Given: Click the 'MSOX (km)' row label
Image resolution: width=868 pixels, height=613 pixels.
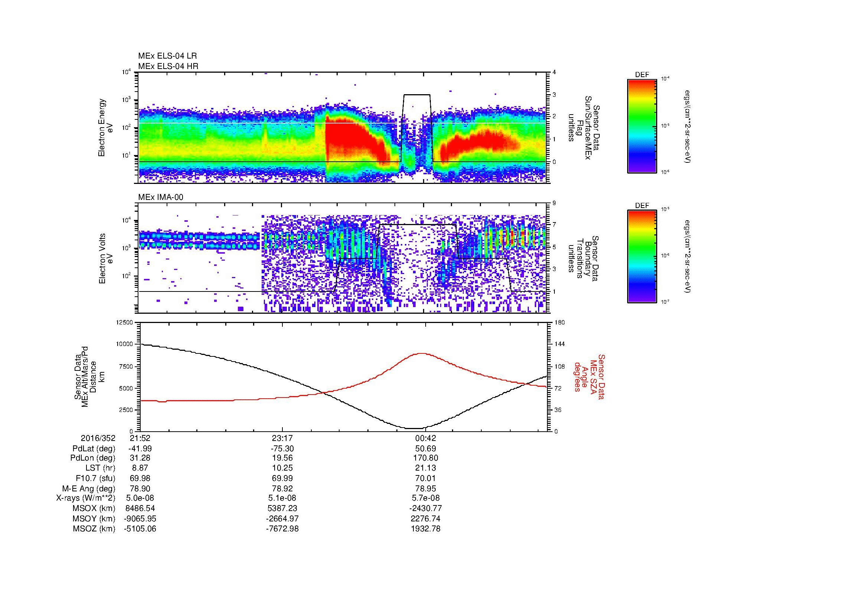Looking at the screenshot, I should tap(94, 508).
